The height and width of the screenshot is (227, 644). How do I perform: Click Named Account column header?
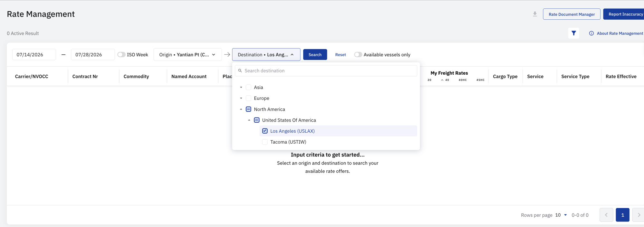[189, 76]
